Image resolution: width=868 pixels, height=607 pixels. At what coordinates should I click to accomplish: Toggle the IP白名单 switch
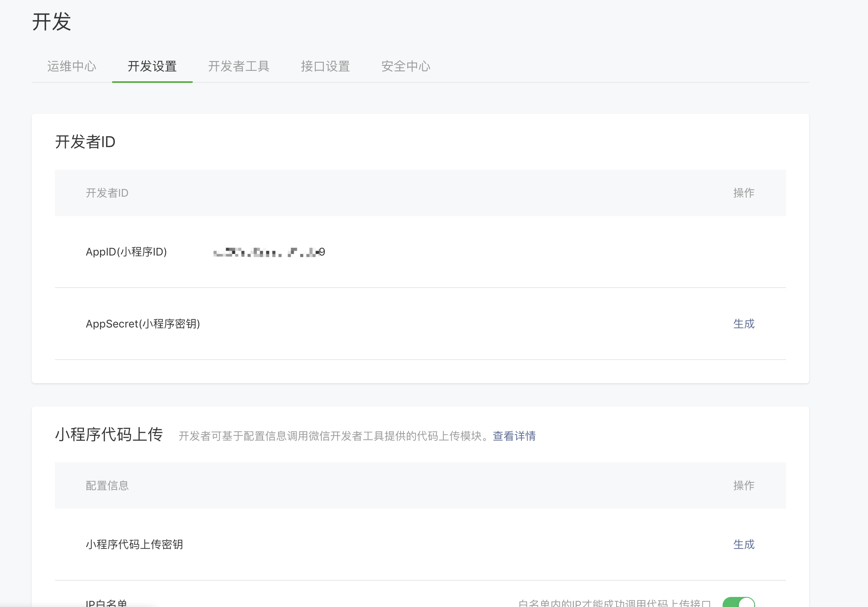click(738, 602)
